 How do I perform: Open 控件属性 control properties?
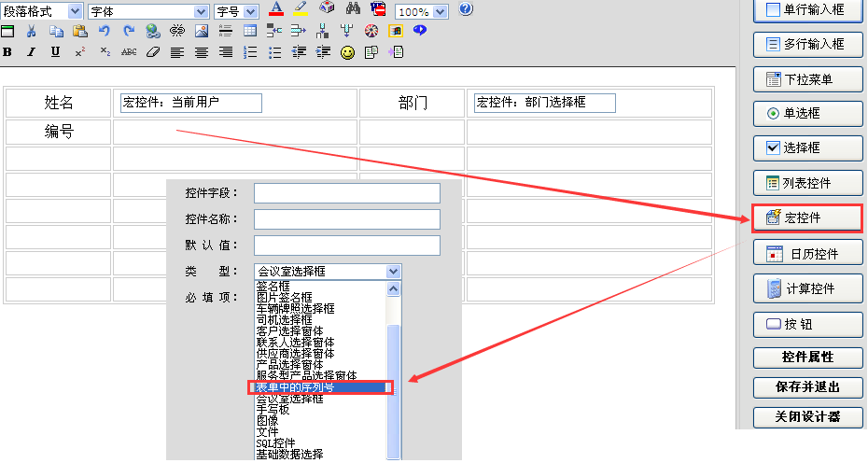(807, 358)
